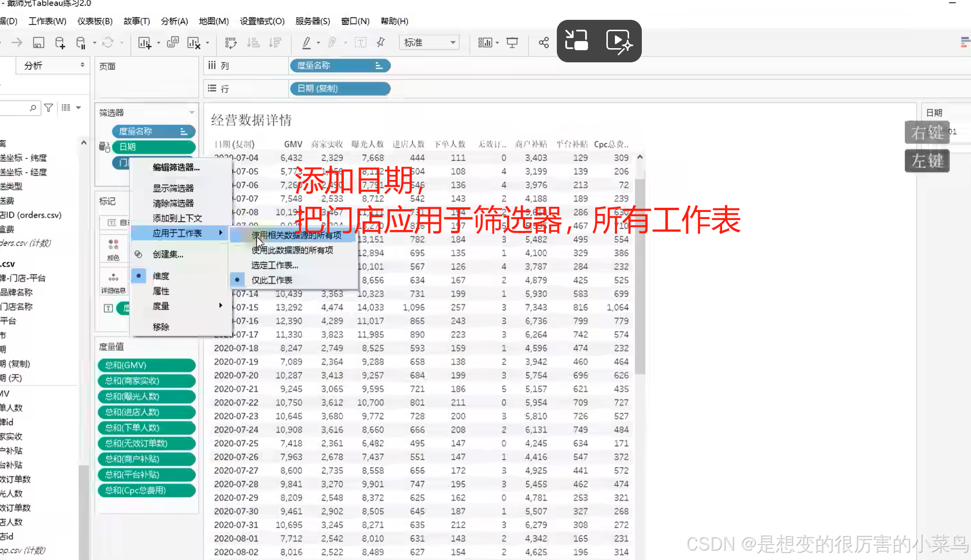Expand the 度量 submenu arrow
The image size is (971, 560).
[221, 305]
